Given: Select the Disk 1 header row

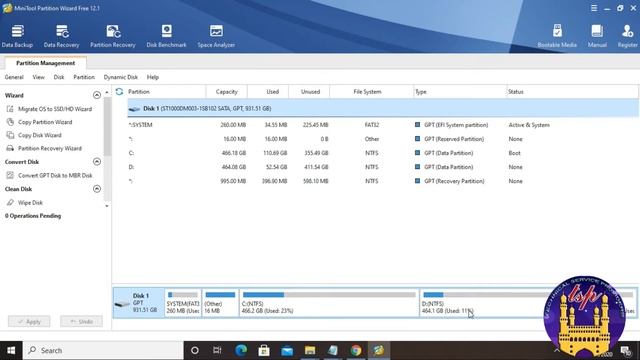Looking at the screenshot, I should point(383,109).
